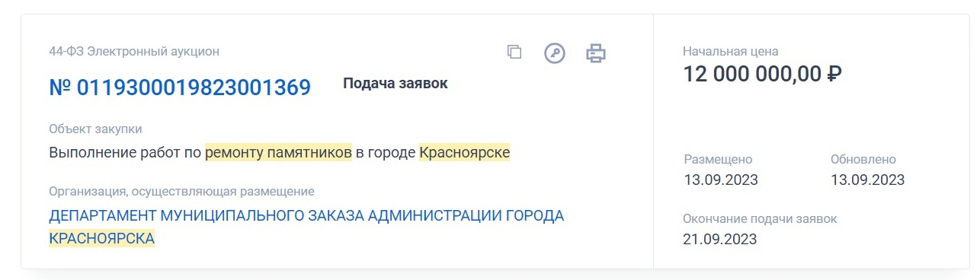Click the deadline date 21.09.2023
The image size is (980, 280).
[x=720, y=240]
